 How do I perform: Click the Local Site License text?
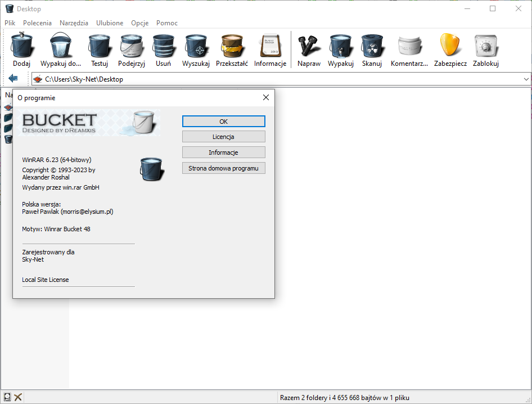[x=46, y=280]
